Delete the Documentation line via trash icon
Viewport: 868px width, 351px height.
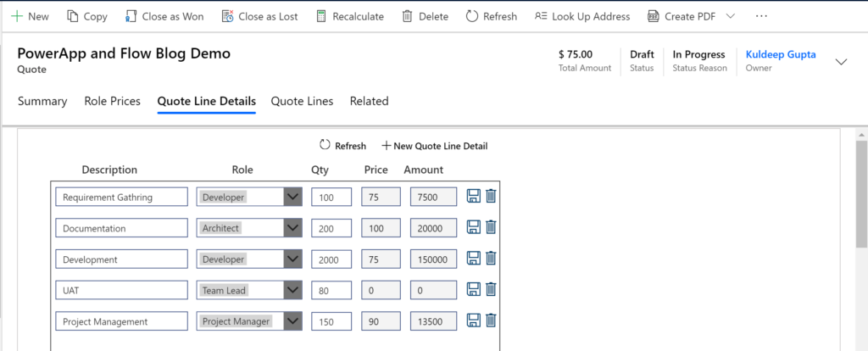coord(491,227)
